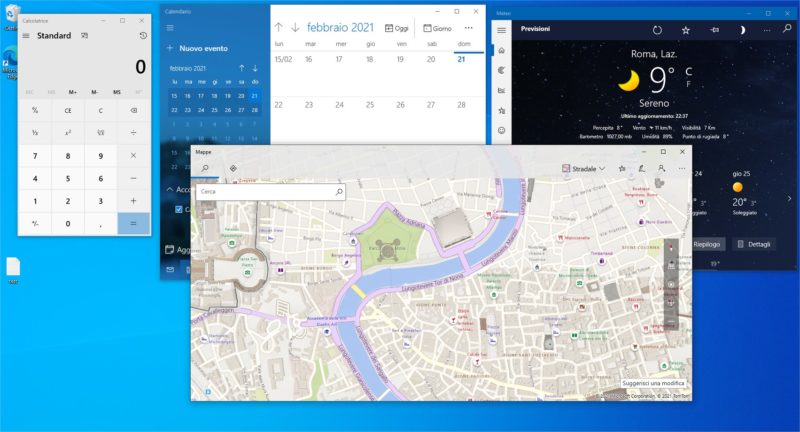Open Maps more options ellipsis
800x432 pixels.
coord(682,168)
